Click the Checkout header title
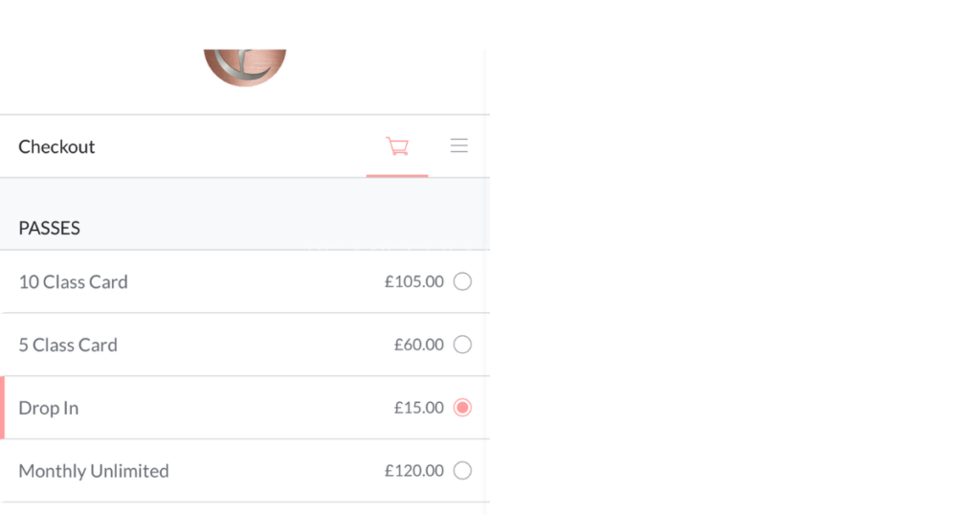The image size is (980, 515). [x=57, y=146]
